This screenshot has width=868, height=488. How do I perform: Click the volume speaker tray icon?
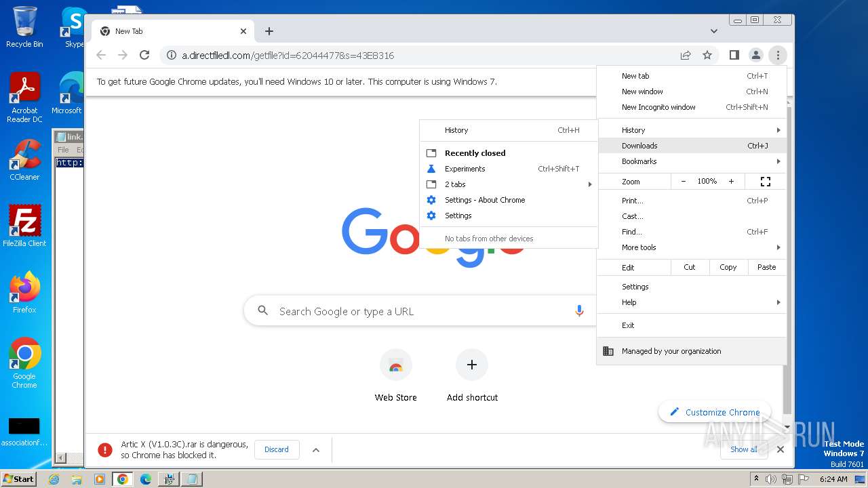coord(771,479)
